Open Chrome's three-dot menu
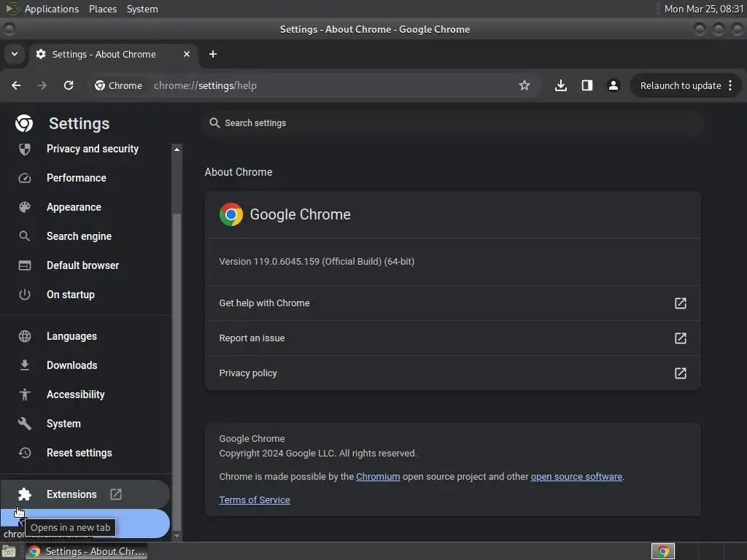Image resolution: width=747 pixels, height=560 pixels. [x=730, y=85]
